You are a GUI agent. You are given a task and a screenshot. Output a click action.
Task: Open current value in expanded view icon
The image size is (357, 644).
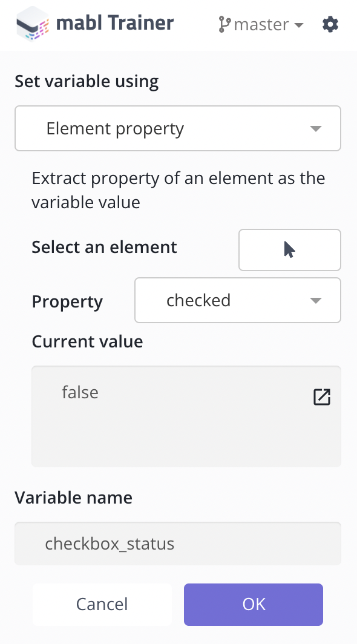point(322,397)
